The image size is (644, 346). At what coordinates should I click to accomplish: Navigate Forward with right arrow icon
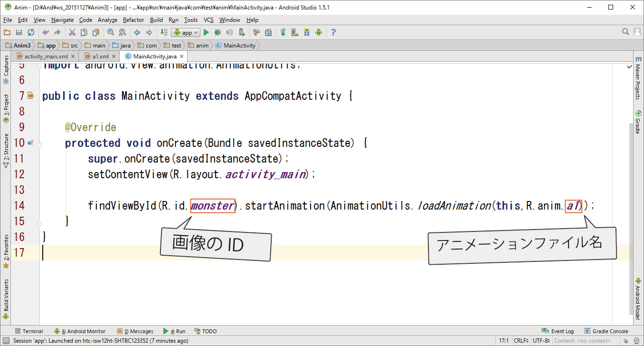(149, 32)
